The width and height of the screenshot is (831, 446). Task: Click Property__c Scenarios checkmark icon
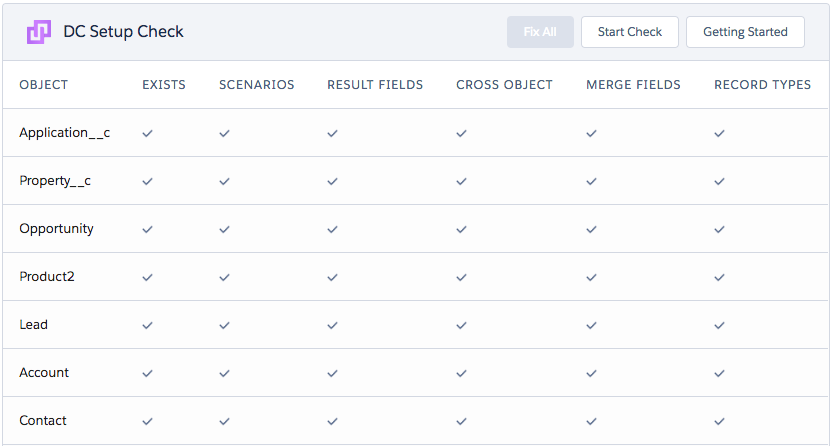click(225, 181)
